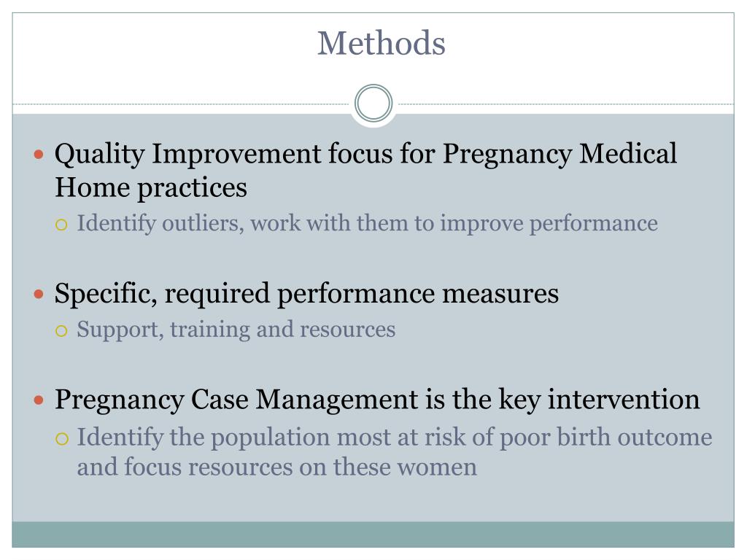Click the line and focus resources on these women
This screenshot has height=560, width=747.
point(276,467)
